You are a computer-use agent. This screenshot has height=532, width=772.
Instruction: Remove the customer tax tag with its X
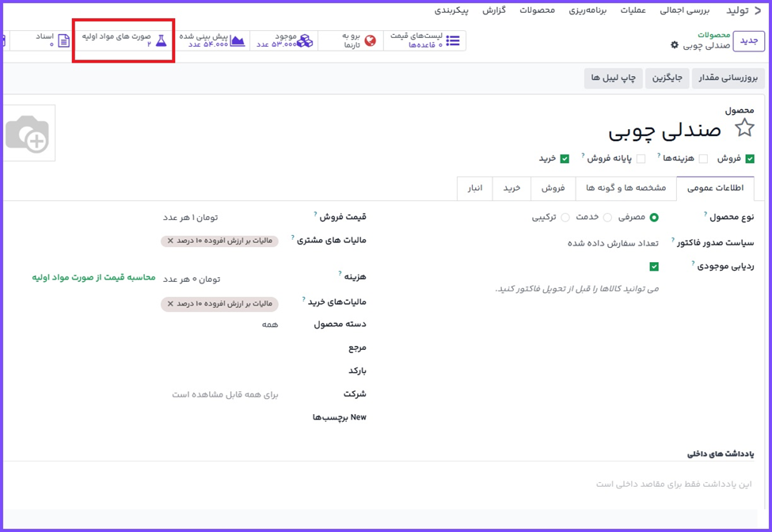(x=170, y=241)
